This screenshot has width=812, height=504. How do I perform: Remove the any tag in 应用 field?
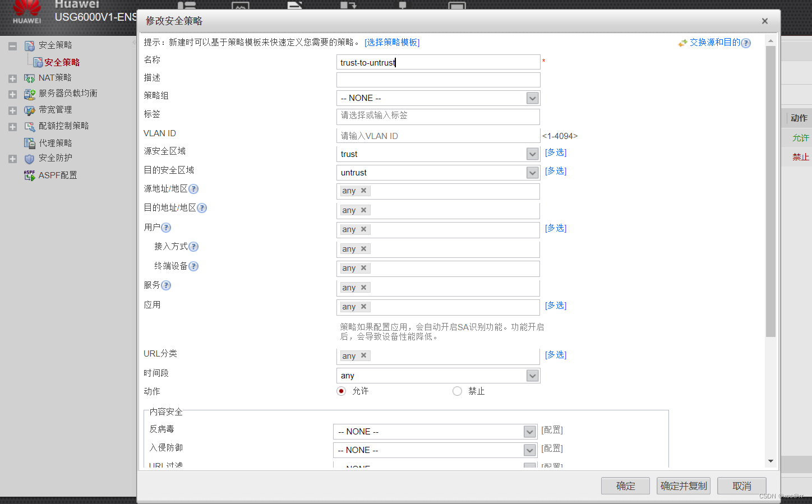[x=363, y=307]
